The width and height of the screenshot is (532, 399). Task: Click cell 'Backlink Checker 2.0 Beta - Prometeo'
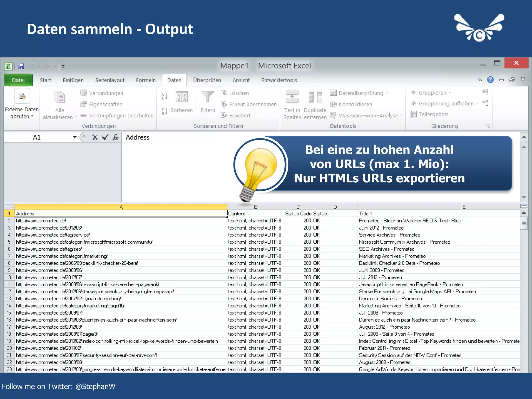pyautogui.click(x=439, y=263)
